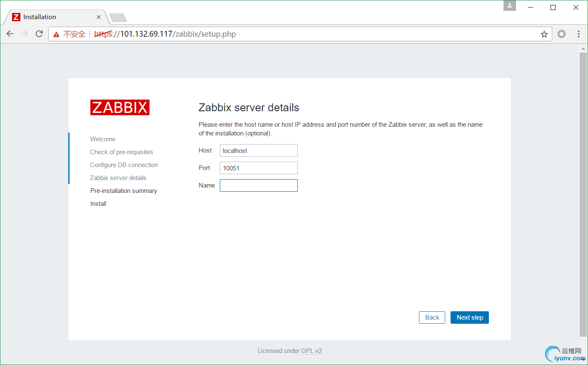Select Configure DB connection step
This screenshot has height=365, width=588.
coord(124,165)
